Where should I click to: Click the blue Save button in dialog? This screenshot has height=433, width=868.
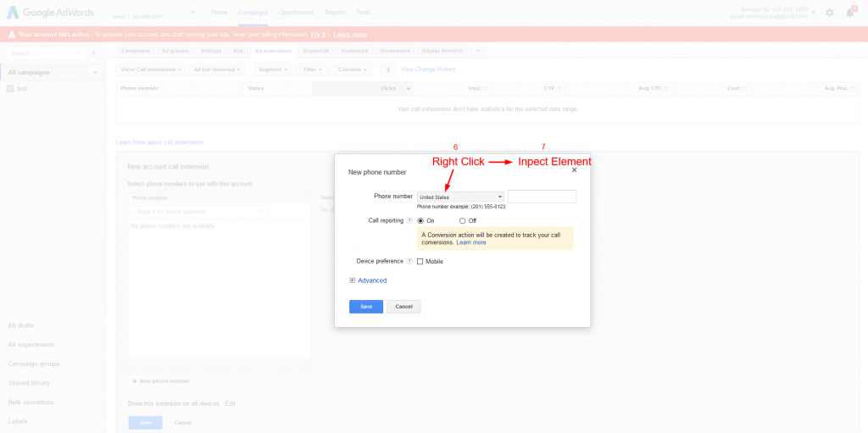tap(365, 307)
